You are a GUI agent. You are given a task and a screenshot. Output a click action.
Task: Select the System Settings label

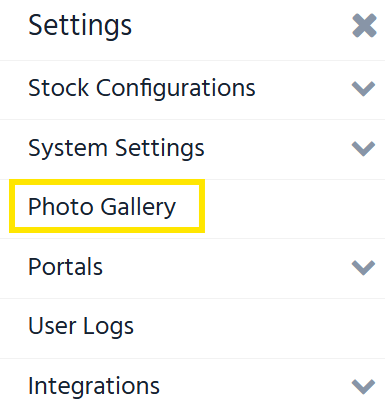(116, 148)
